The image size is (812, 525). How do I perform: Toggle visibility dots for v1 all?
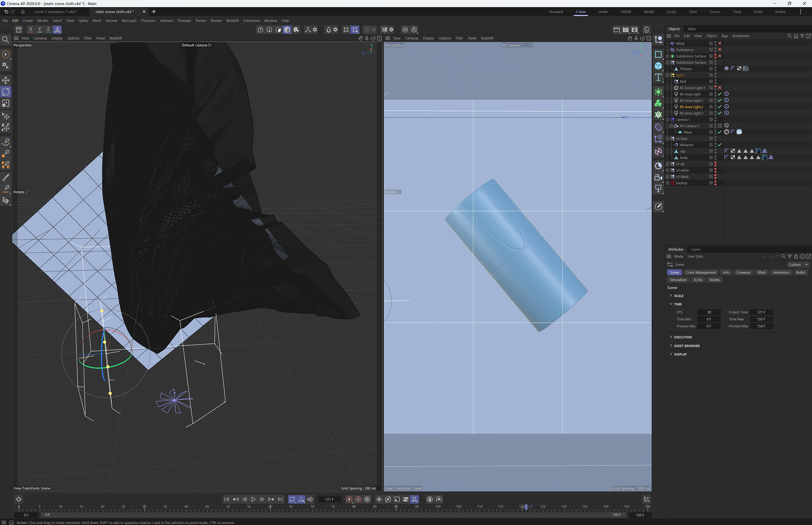[x=716, y=164]
